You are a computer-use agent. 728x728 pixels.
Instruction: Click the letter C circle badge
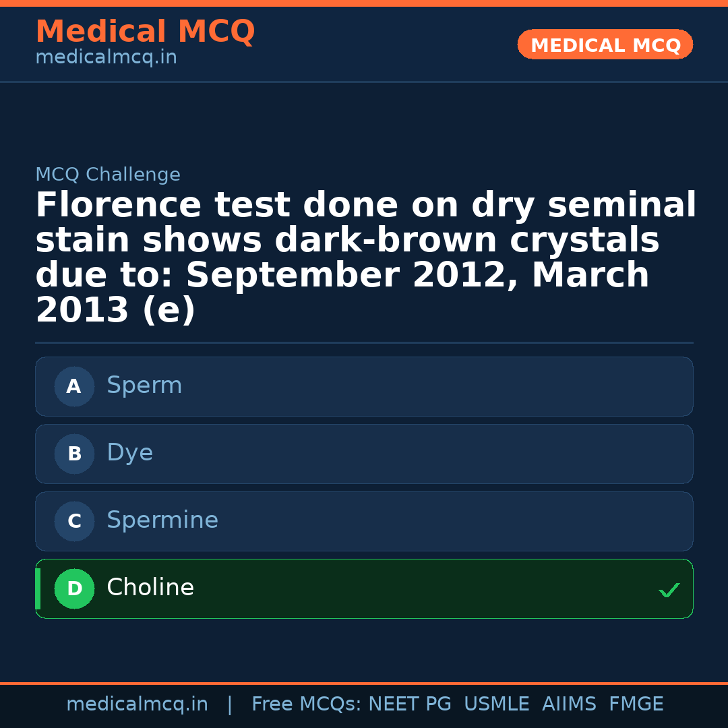(74, 522)
